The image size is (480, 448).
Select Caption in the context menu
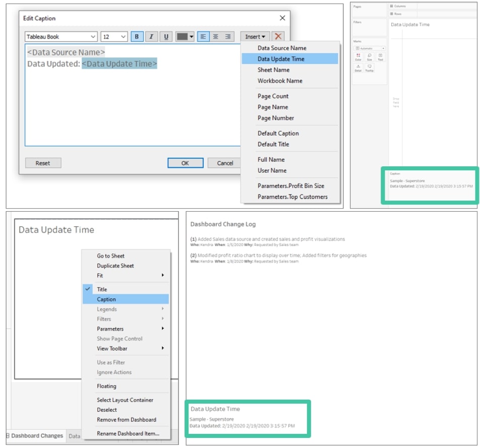(126, 299)
